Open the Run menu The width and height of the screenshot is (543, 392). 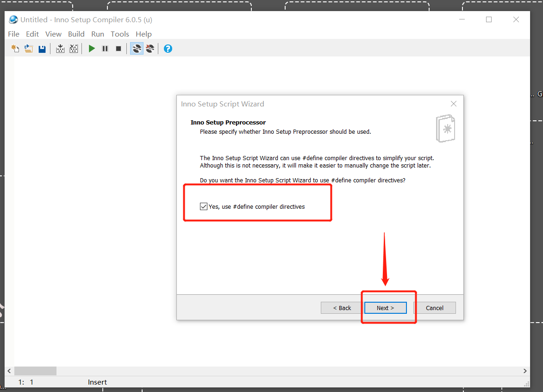coord(98,34)
